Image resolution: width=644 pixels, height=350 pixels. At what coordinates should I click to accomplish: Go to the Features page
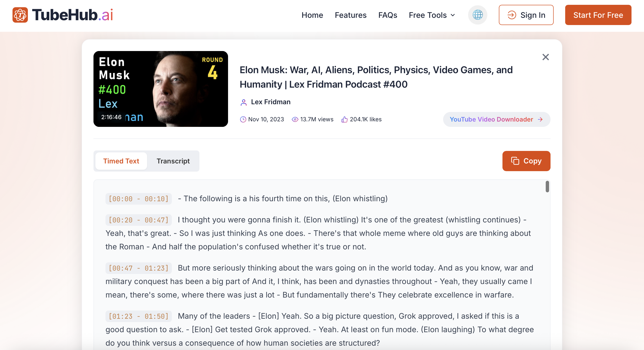[351, 15]
